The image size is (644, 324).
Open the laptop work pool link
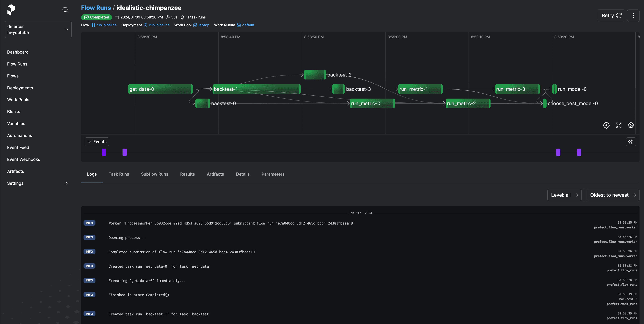(204, 25)
